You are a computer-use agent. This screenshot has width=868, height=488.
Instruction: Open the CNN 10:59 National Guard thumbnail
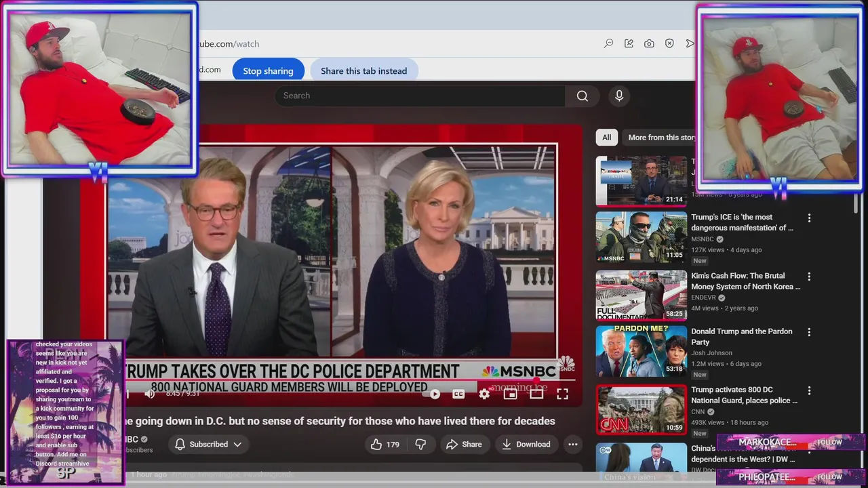(x=642, y=409)
